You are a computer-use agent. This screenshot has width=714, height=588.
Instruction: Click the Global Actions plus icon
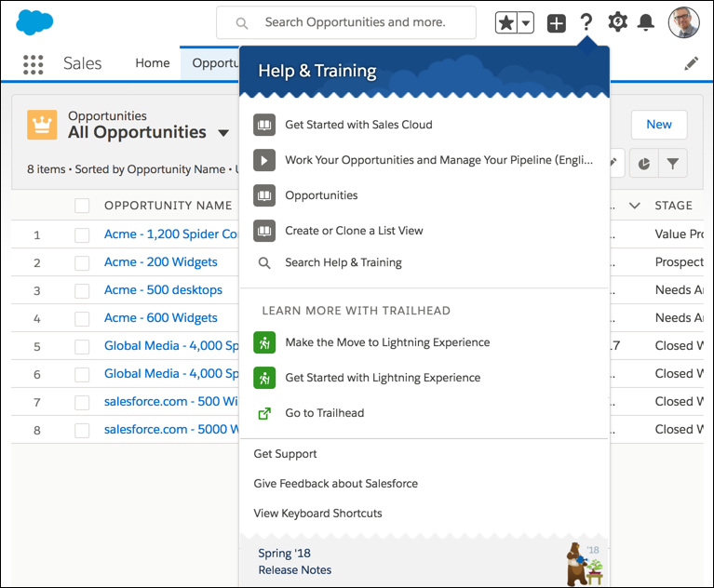click(x=557, y=23)
